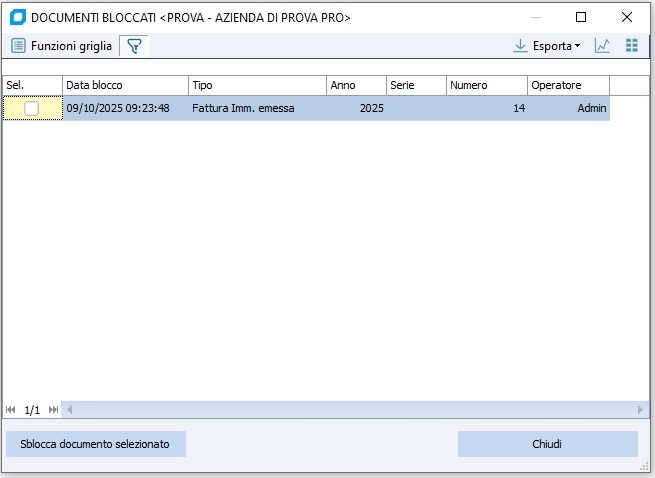
Task: Sort by Data blocco column header
Action: [x=125, y=85]
